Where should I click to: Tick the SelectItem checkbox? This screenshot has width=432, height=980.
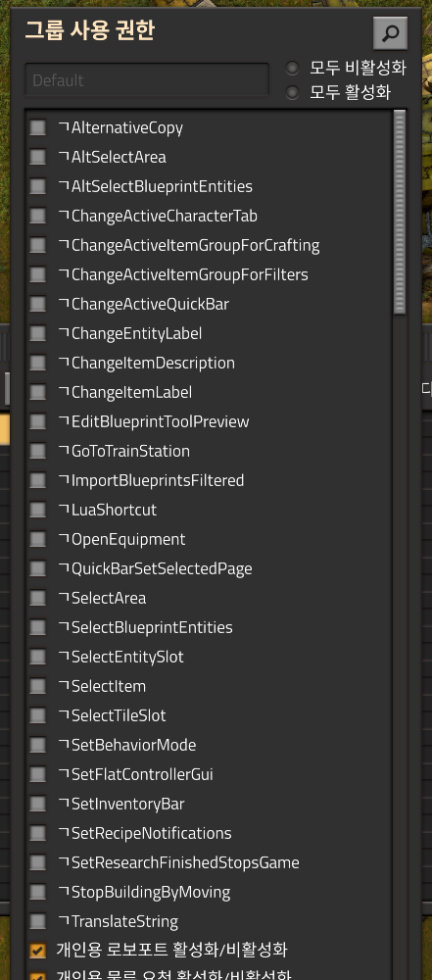tap(38, 686)
